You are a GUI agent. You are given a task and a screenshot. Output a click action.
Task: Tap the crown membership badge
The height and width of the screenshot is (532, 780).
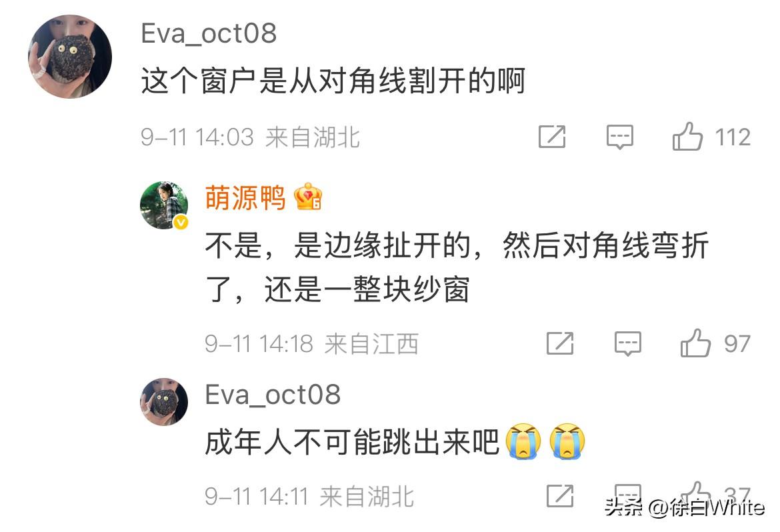pos(308,197)
